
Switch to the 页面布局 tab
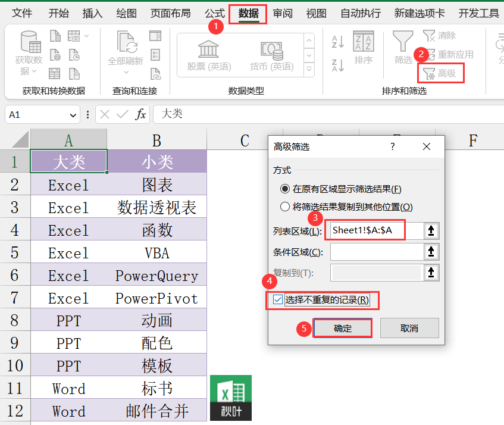[x=170, y=13]
